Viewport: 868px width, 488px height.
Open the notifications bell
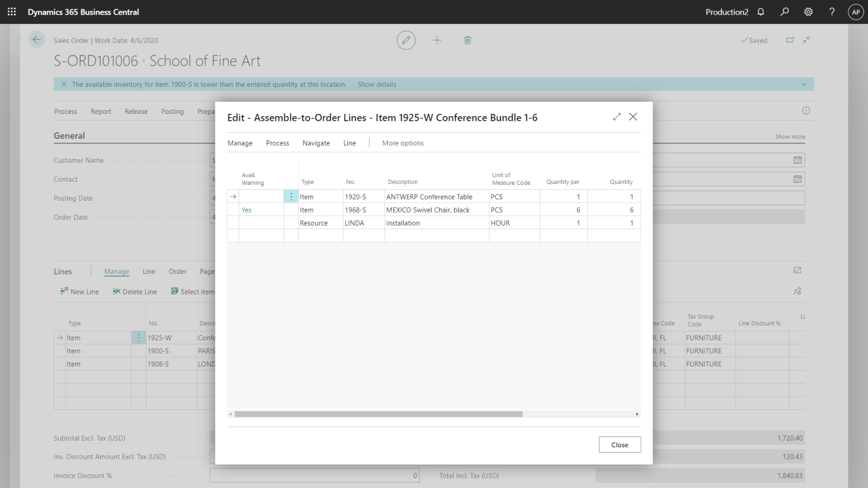[761, 11]
